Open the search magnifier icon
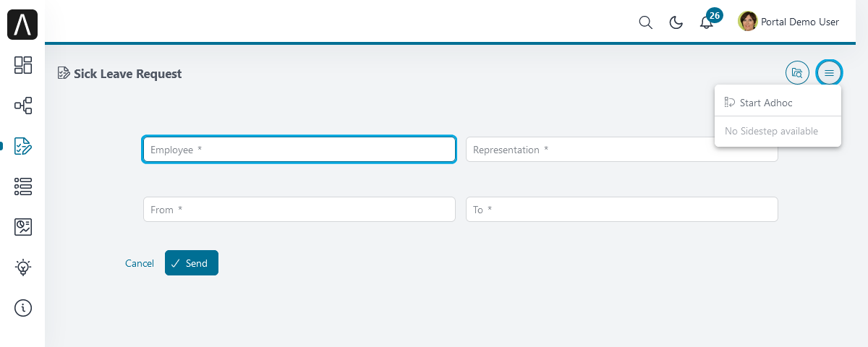Image resolution: width=868 pixels, height=347 pixels. [646, 22]
